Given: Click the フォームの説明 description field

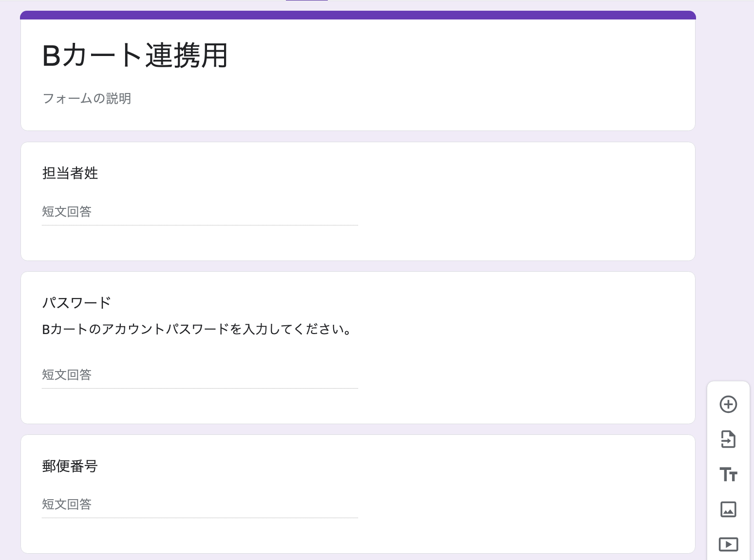Looking at the screenshot, I should click(x=87, y=98).
